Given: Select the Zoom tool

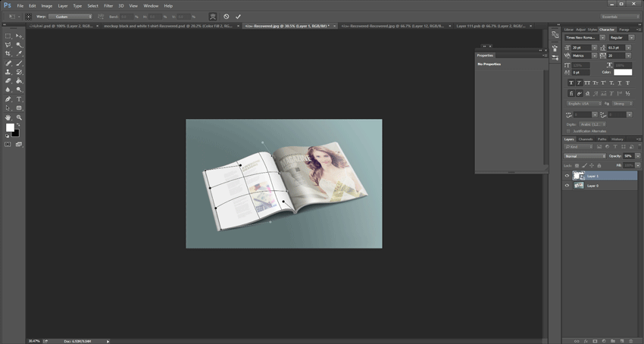Looking at the screenshot, I should coord(19,117).
